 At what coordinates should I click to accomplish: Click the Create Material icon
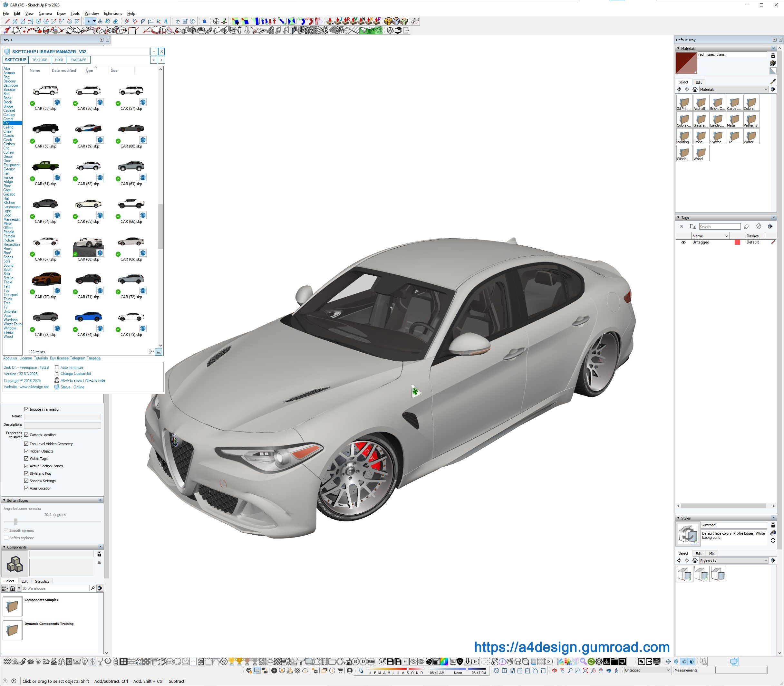tap(773, 63)
